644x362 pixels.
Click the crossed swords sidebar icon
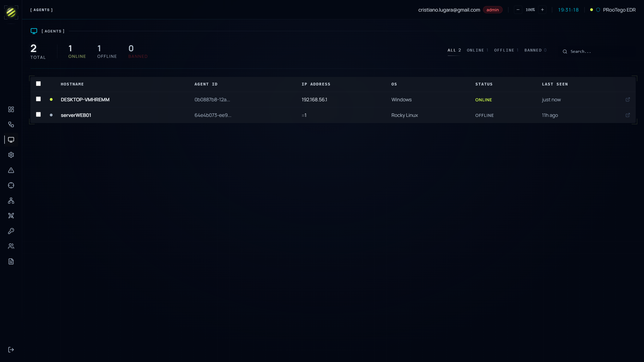click(11, 216)
